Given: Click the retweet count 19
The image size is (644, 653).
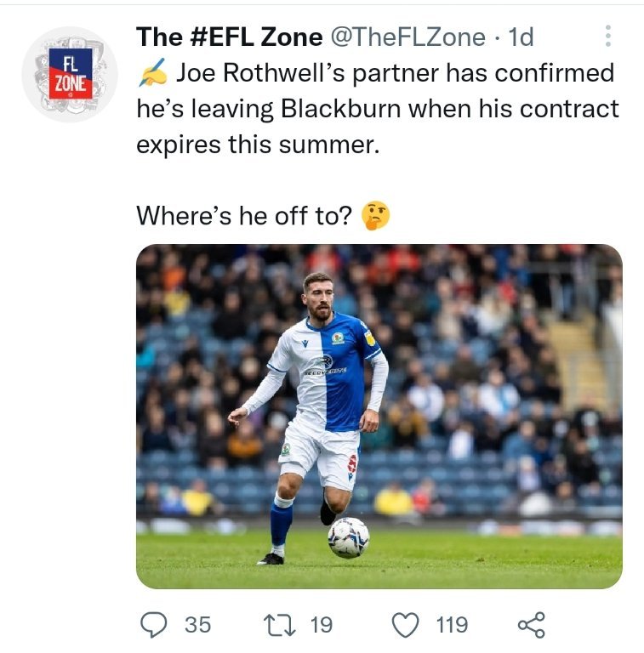Looking at the screenshot, I should (321, 625).
